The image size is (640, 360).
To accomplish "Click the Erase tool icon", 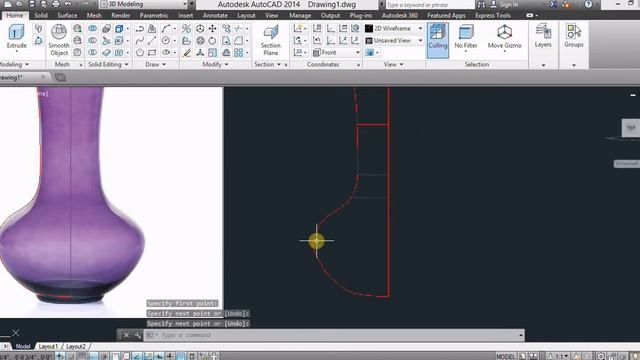I will pos(187,53).
